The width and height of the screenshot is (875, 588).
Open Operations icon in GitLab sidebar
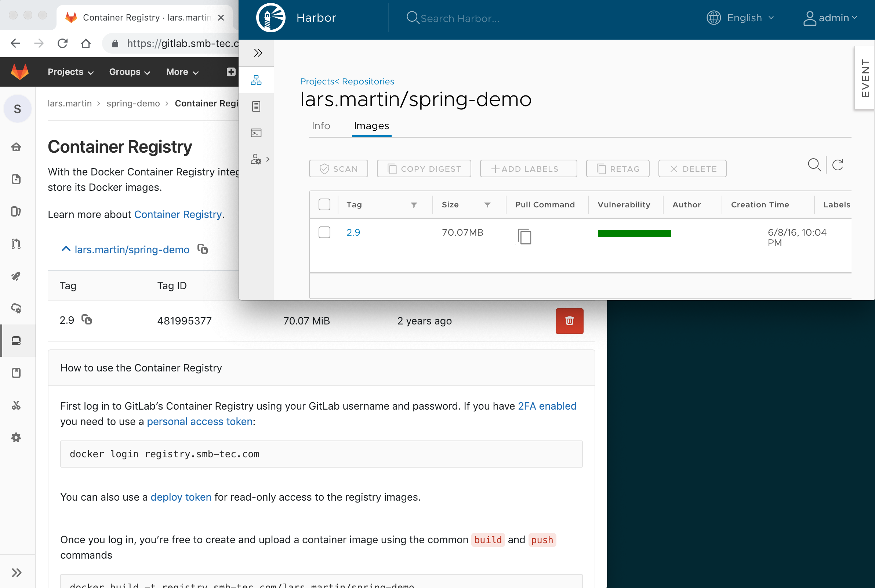click(x=16, y=308)
